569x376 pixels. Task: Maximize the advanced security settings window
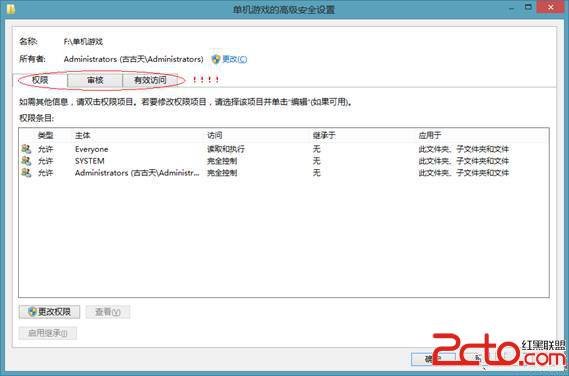click(529, 7)
